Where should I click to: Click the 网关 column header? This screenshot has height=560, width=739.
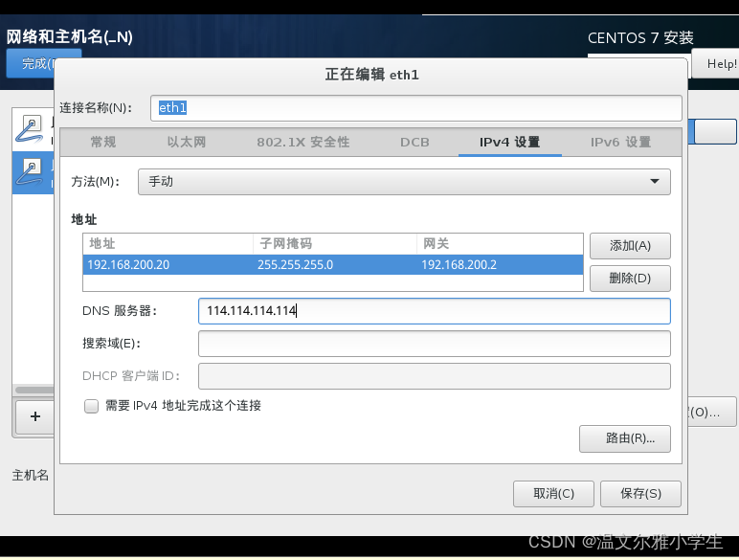500,244
